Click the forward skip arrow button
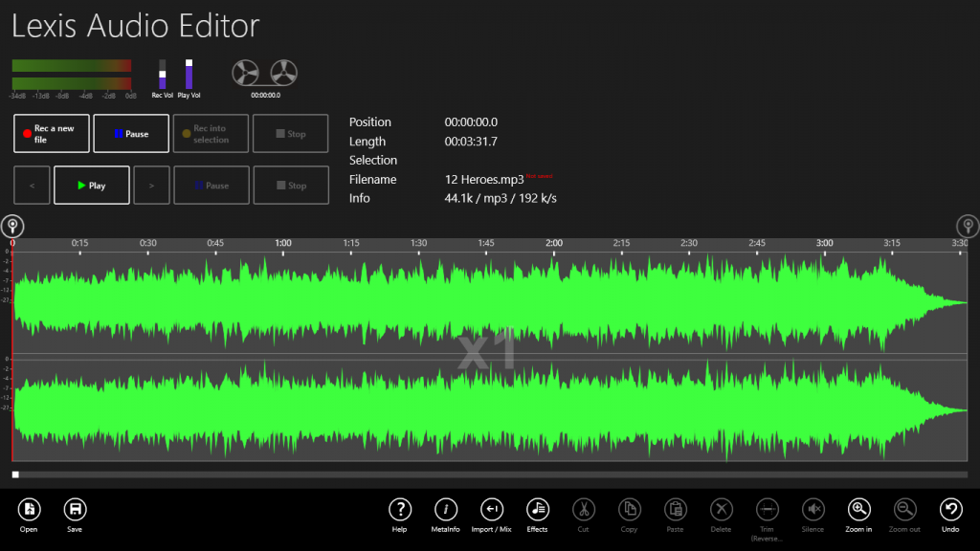 click(151, 185)
